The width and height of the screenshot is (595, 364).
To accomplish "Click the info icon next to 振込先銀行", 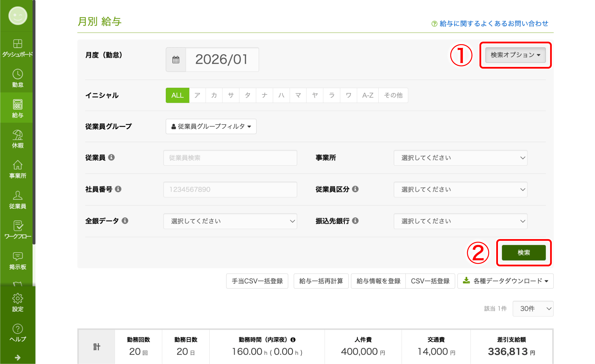I will 356,221.
